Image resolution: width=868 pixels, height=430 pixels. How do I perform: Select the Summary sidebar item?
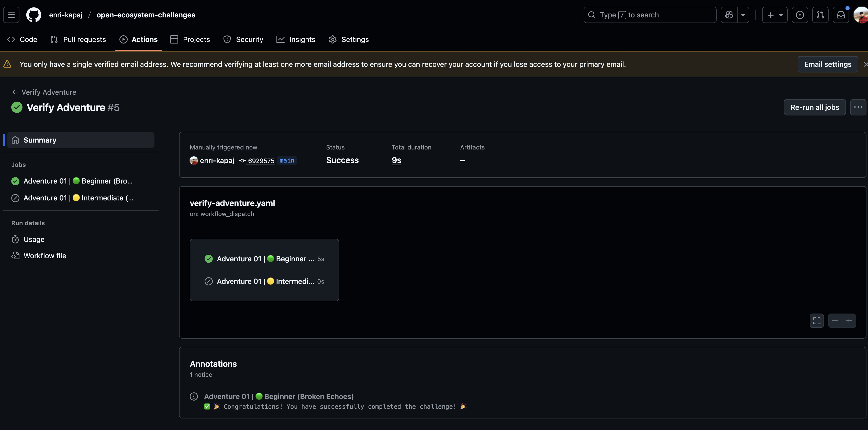click(x=81, y=140)
